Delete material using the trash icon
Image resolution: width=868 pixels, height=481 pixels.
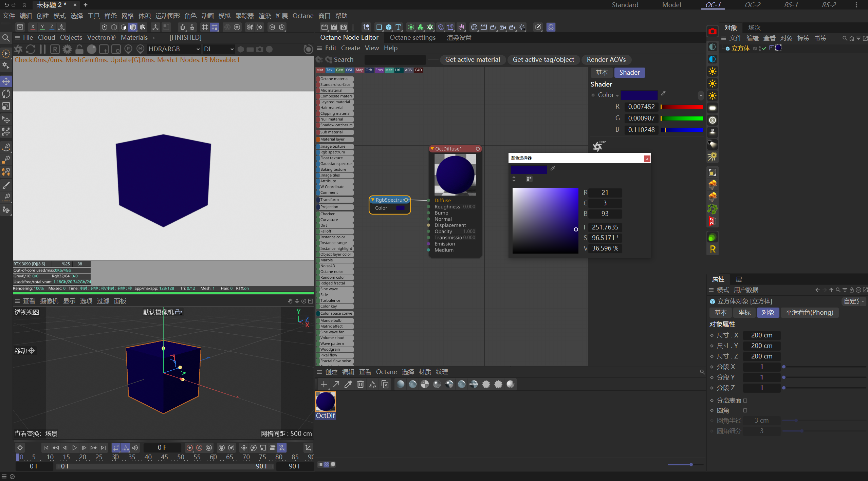pos(361,384)
